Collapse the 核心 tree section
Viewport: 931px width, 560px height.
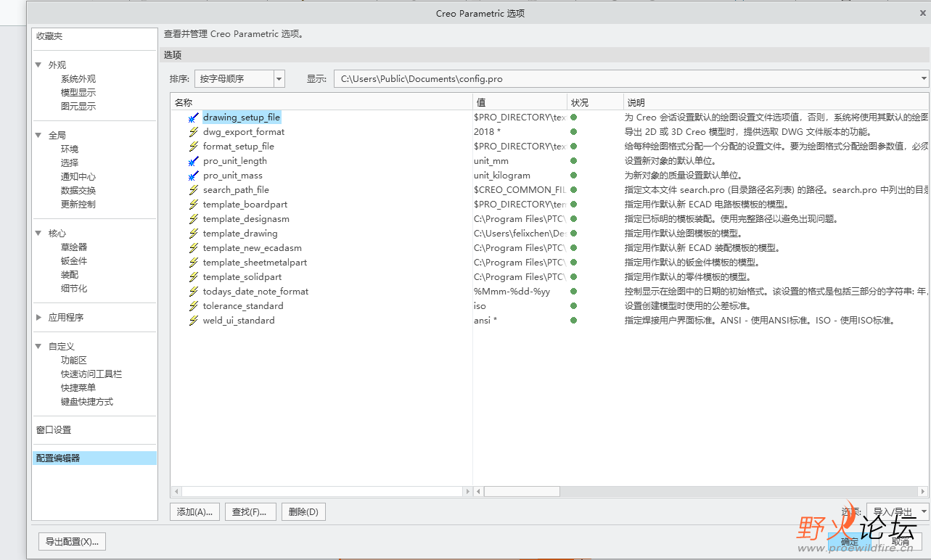[38, 234]
